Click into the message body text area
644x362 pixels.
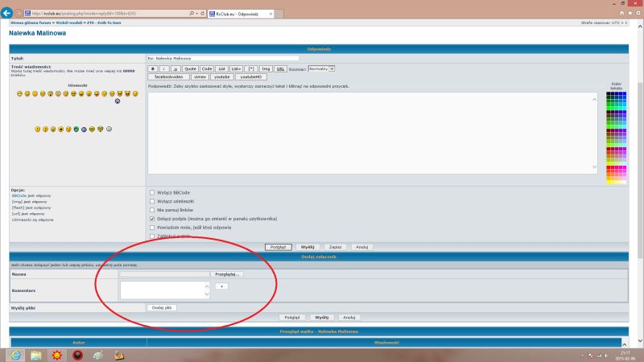click(x=373, y=133)
